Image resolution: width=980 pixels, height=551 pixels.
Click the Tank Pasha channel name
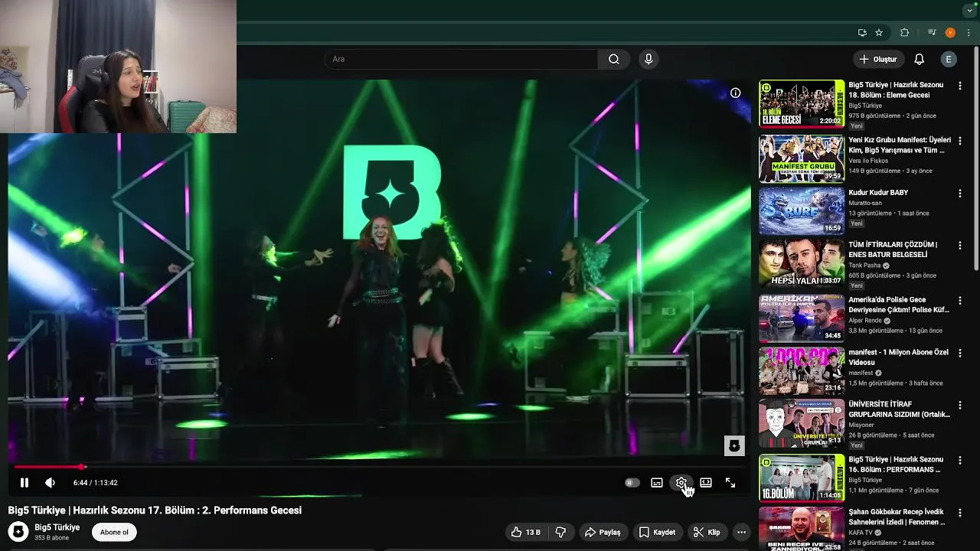865,266
